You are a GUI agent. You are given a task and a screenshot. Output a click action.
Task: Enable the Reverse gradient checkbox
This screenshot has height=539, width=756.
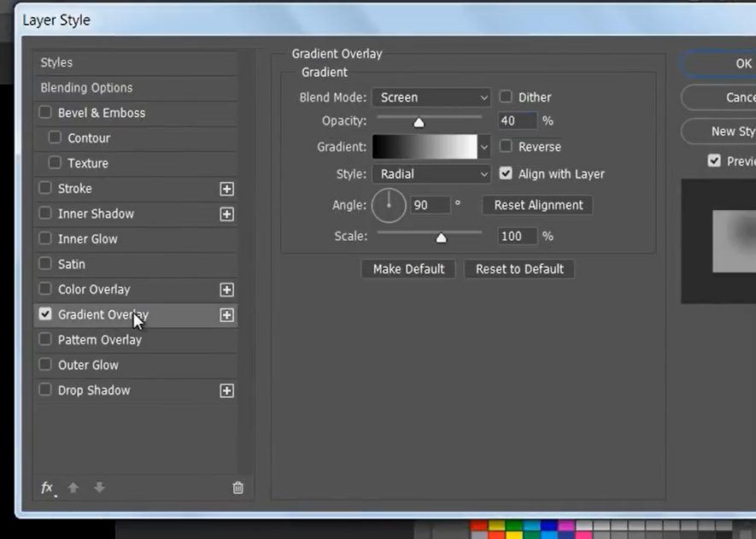point(505,147)
